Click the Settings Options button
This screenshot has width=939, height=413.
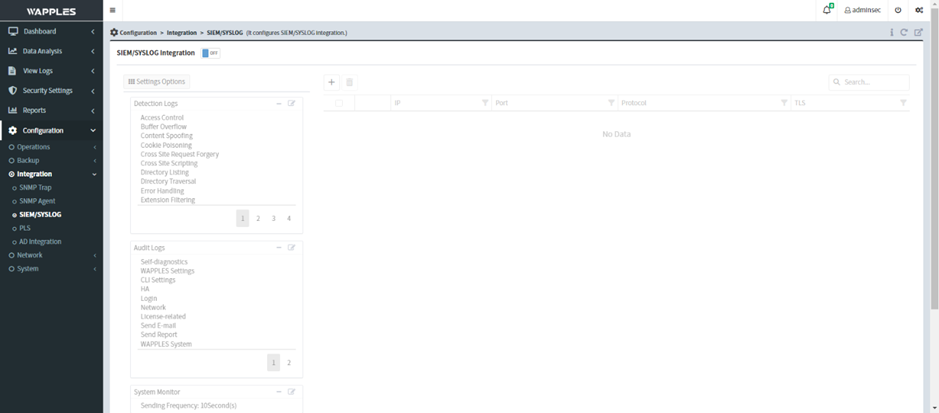[x=157, y=82]
